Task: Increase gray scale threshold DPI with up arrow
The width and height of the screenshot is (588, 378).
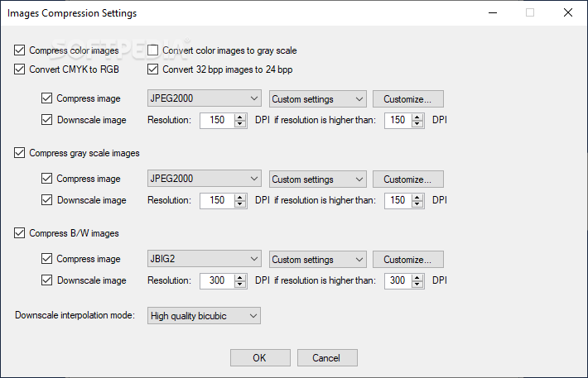Action: click(x=421, y=197)
